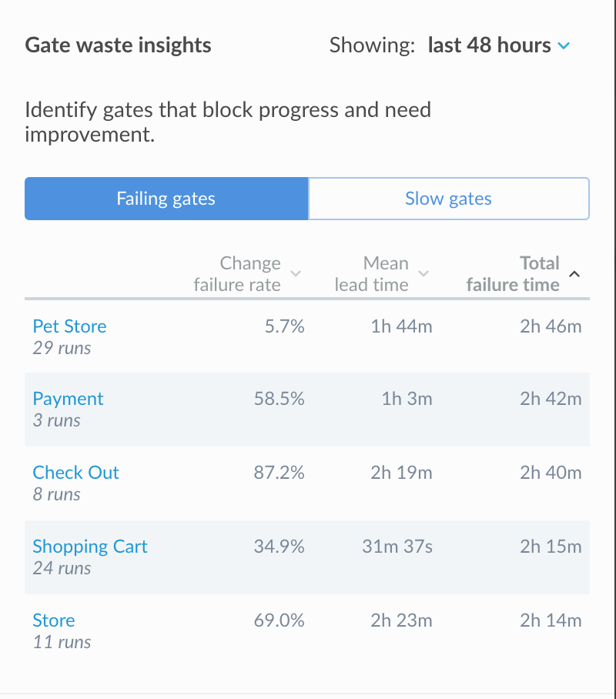616x699 pixels.
Task: Click the sort arrow beside Total failure time
Action: tap(574, 273)
